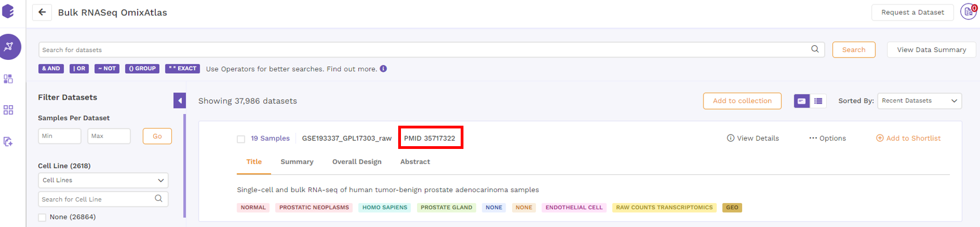Screen dimensions: 980x227
Task: Switch to card view icon
Action: [801, 101]
